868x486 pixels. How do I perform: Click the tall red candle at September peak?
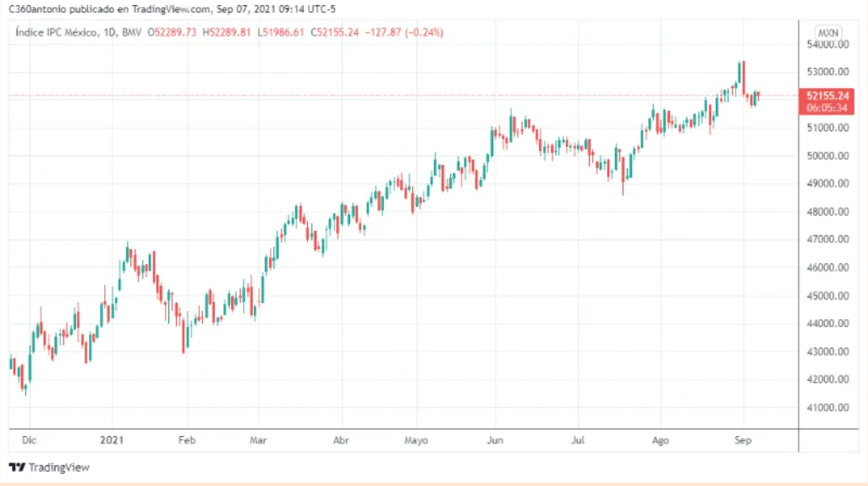click(x=742, y=76)
